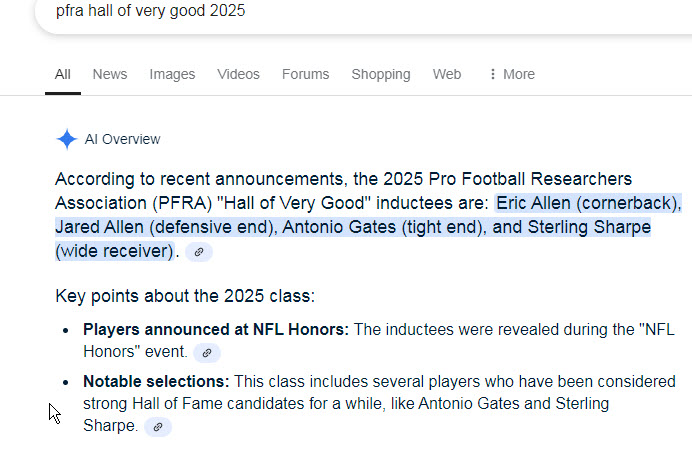Open the Shopping tab
This screenshot has height=464, width=692.
(x=381, y=74)
